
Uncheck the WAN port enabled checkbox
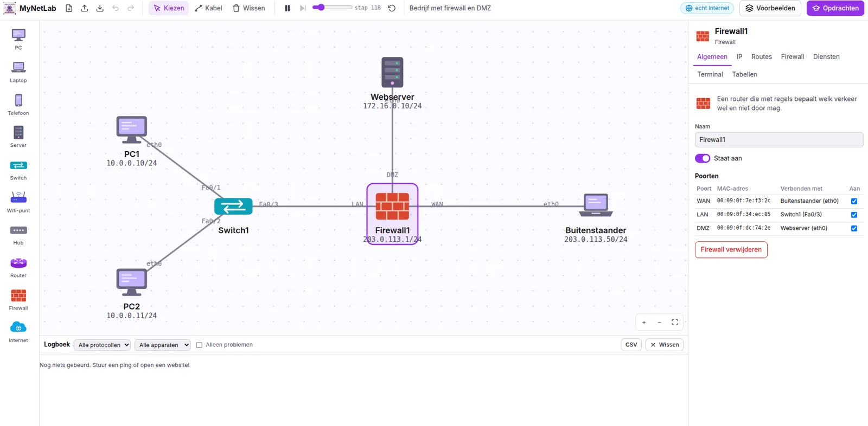854,201
